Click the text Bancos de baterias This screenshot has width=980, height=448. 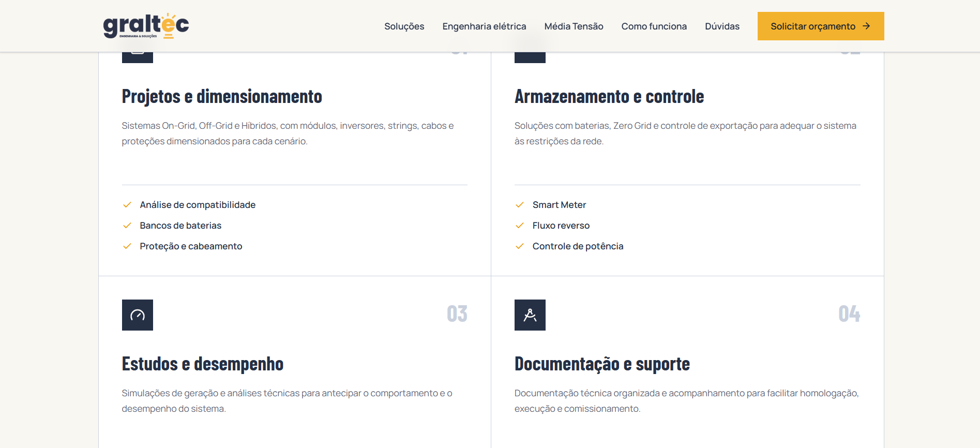(180, 226)
